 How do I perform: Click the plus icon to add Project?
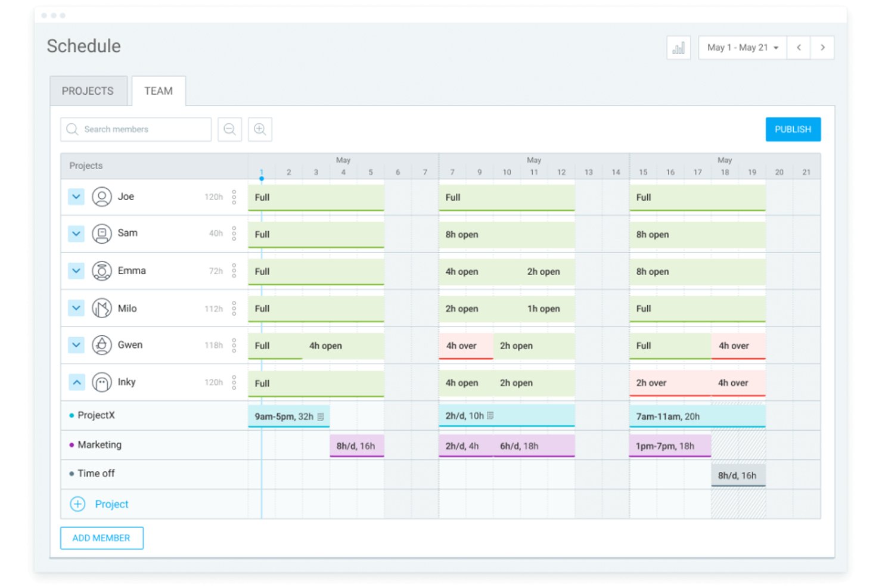click(77, 504)
